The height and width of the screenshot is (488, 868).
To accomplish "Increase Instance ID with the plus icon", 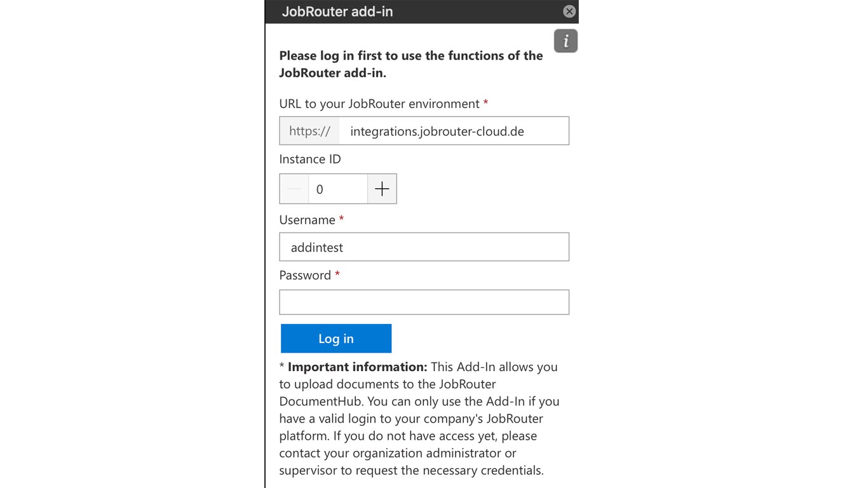I will click(382, 189).
